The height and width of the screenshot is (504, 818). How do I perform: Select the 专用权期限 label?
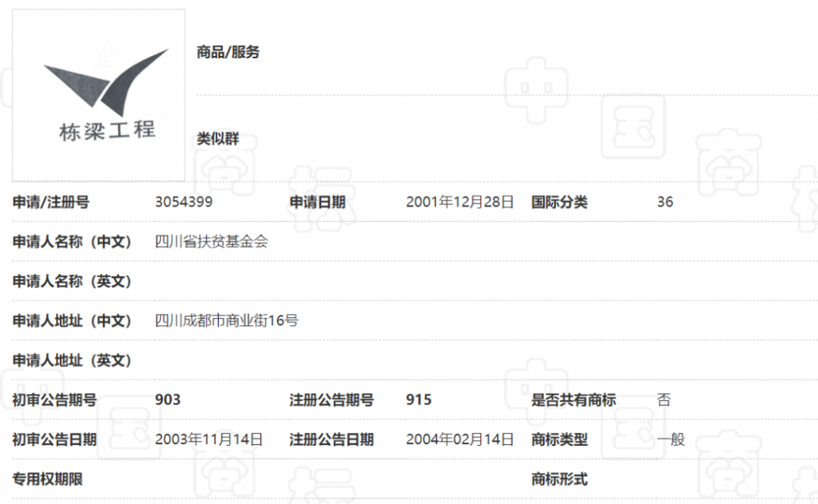(x=47, y=479)
